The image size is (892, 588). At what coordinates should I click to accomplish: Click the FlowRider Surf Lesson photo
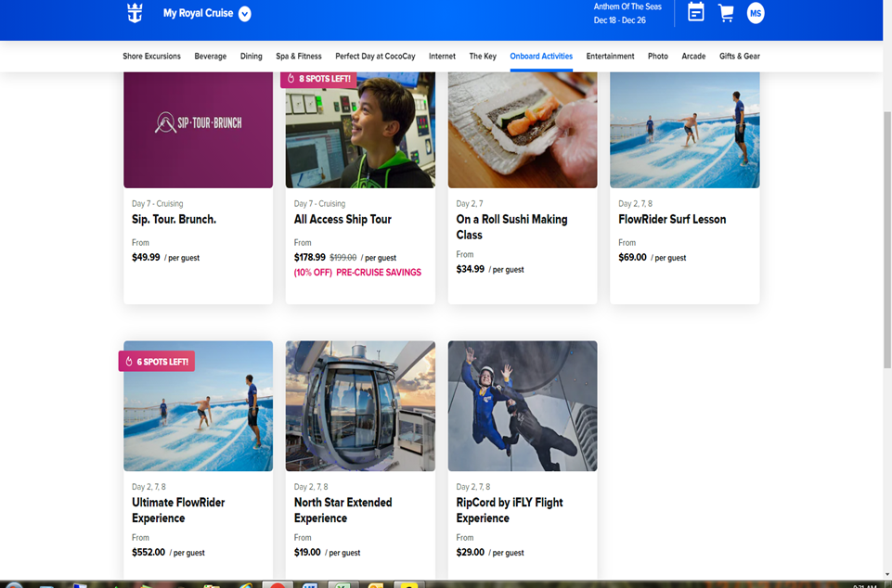(684, 130)
